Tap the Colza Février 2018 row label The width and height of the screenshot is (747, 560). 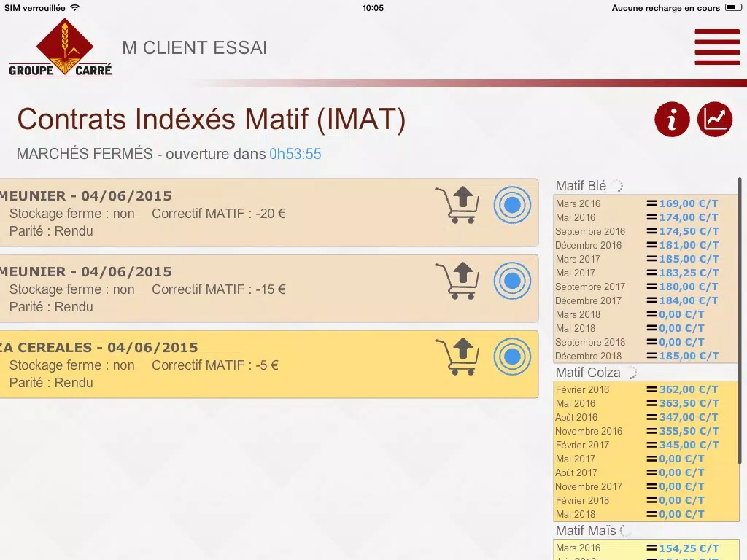coord(582,500)
